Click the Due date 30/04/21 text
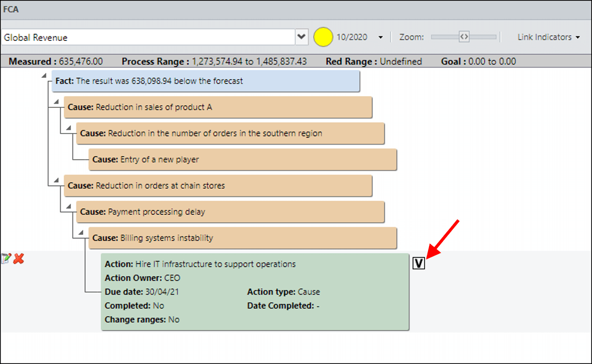 [142, 292]
